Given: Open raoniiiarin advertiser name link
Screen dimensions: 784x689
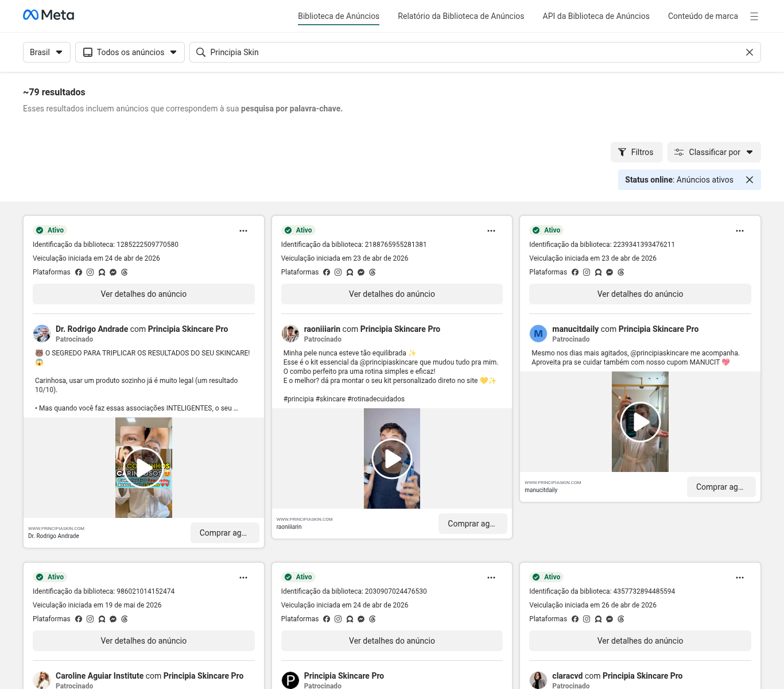Looking at the screenshot, I should point(322,329).
